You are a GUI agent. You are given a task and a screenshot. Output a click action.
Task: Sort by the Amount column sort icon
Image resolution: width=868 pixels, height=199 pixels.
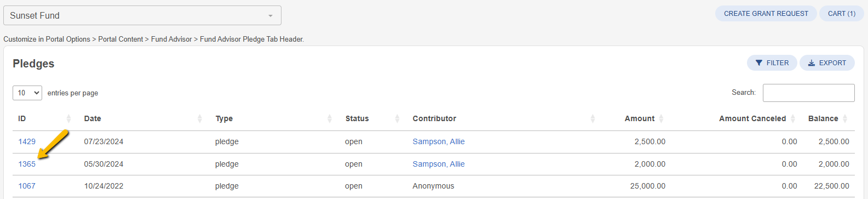click(661, 118)
